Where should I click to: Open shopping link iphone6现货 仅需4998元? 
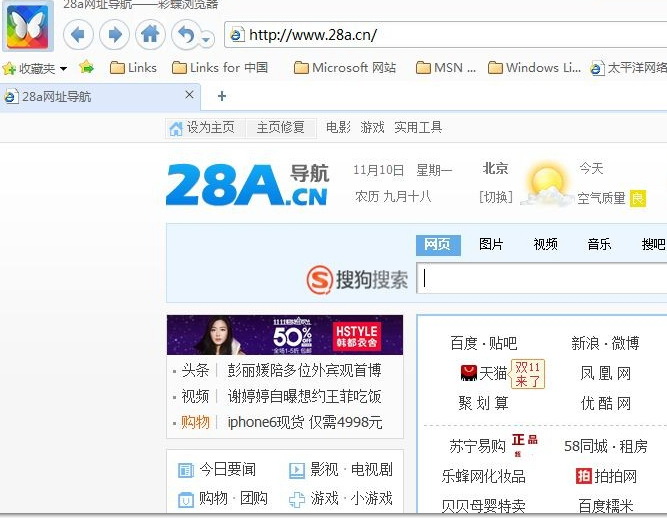pos(305,422)
